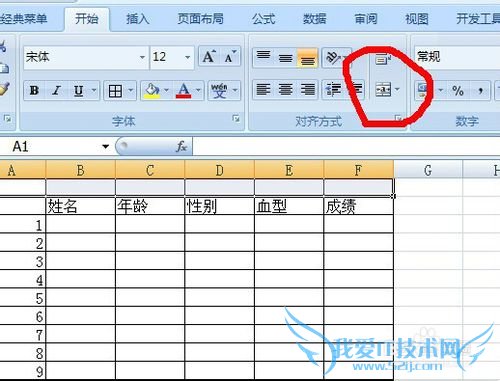Select the cell containing 血型
The height and width of the screenshot is (381, 500).
click(x=289, y=206)
